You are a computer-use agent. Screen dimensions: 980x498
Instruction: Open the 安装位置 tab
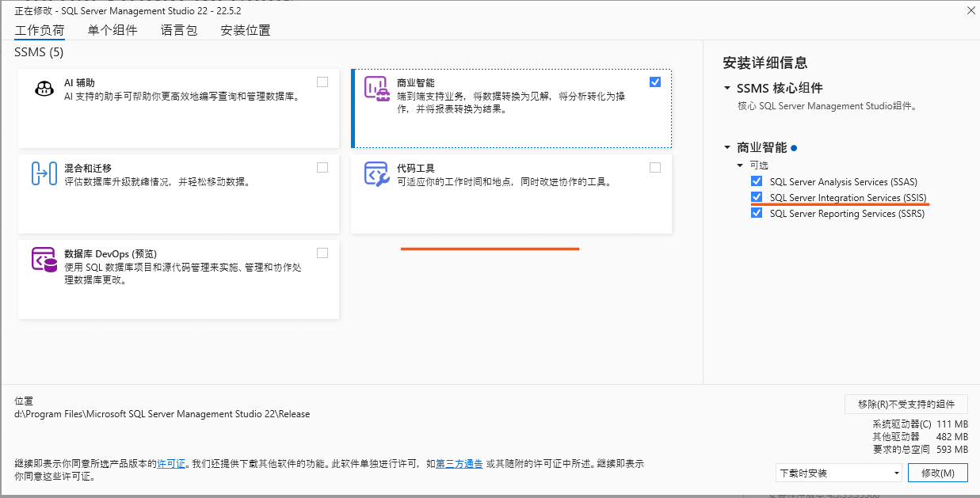246,30
